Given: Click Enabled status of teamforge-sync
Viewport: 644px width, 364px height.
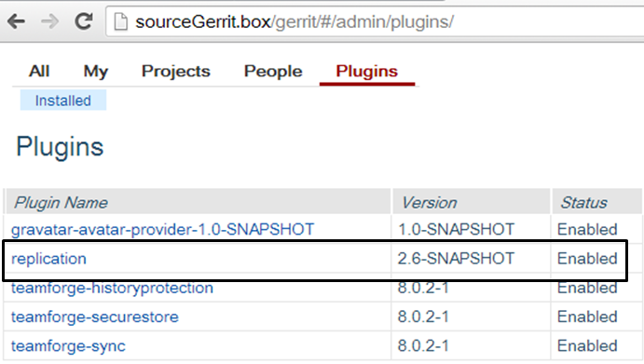Looking at the screenshot, I should click(x=587, y=346).
